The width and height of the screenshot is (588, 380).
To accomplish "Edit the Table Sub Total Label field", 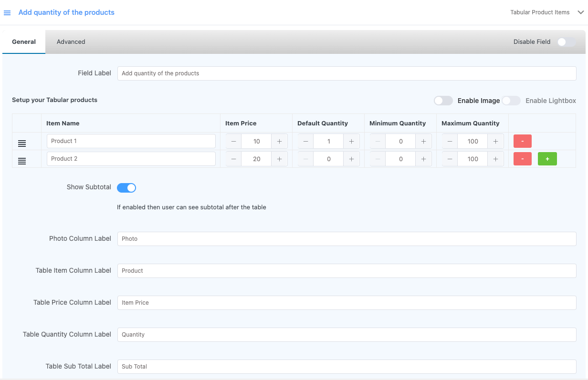I will [347, 367].
